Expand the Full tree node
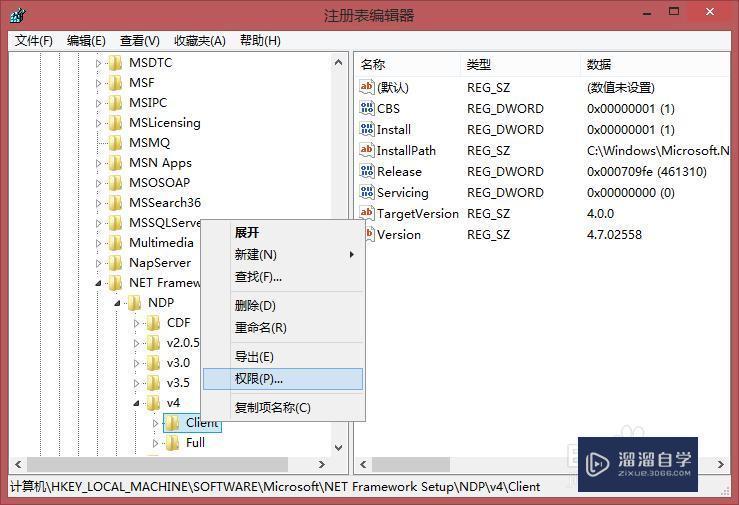This screenshot has height=505, width=739. pyautogui.click(x=155, y=443)
